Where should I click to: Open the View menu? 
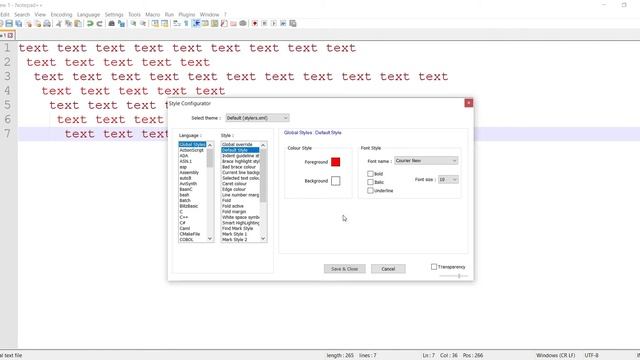40,15
